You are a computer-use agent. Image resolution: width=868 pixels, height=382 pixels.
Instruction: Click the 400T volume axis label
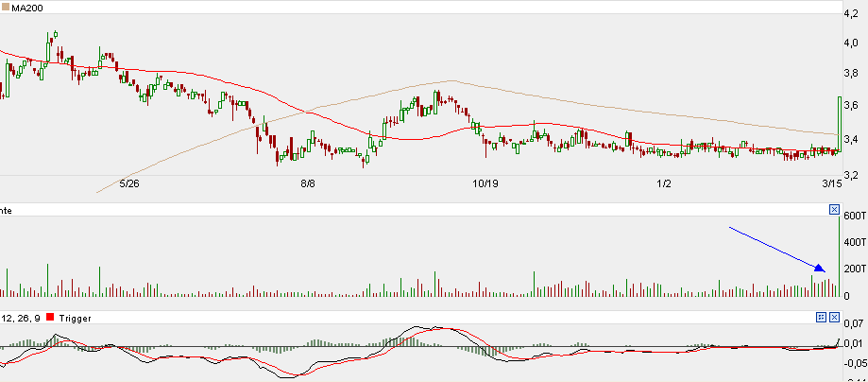(x=856, y=242)
